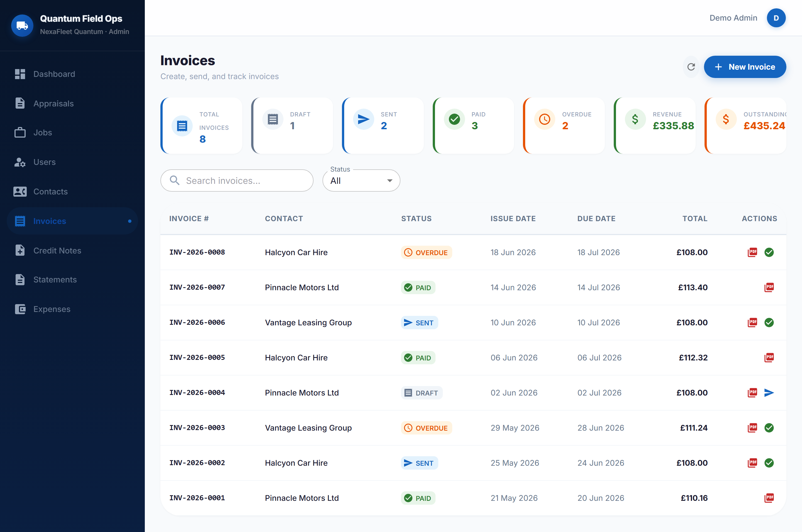The image size is (802, 532).
Task: Click PAID badge on INV-2026-0007
Action: (x=418, y=288)
